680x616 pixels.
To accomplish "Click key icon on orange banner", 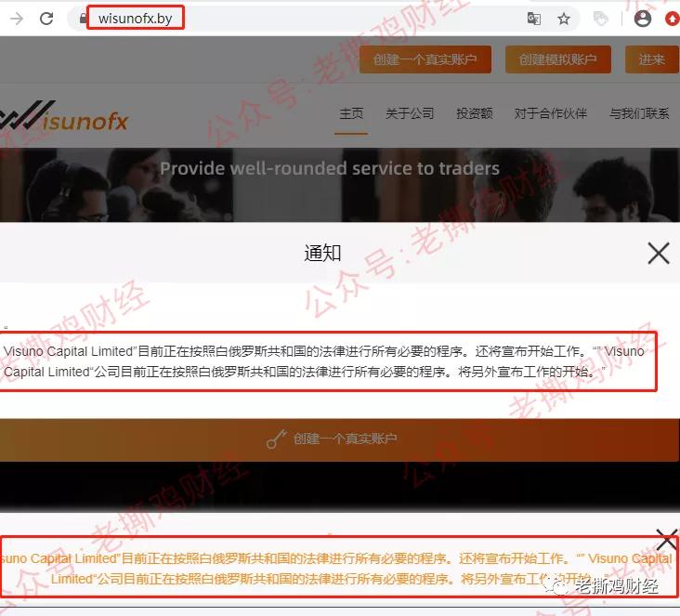I will (x=276, y=439).
